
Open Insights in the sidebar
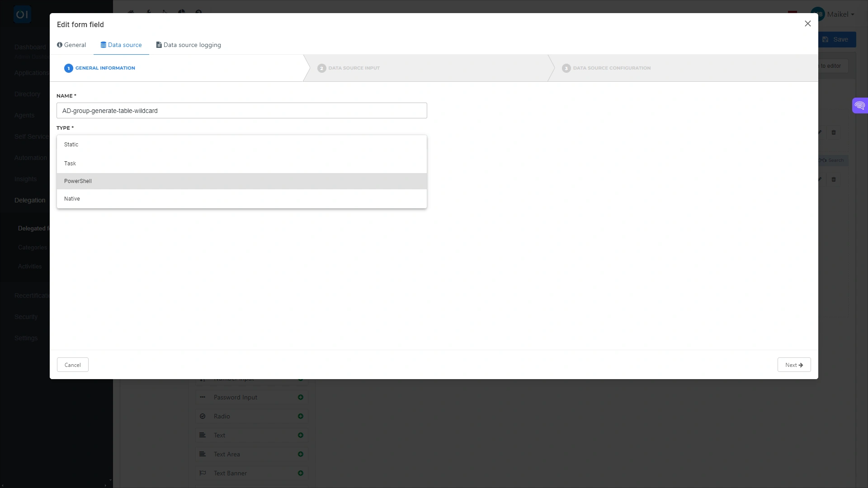[x=25, y=179]
